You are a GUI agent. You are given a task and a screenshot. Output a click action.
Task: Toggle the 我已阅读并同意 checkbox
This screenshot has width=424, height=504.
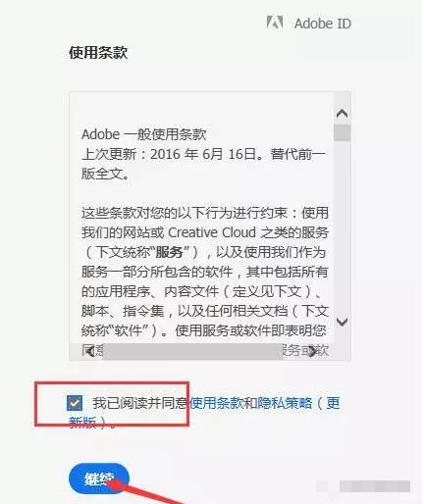(x=75, y=403)
